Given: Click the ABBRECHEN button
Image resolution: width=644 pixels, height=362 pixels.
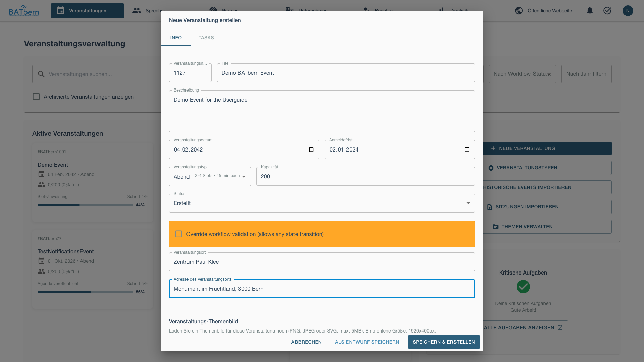Looking at the screenshot, I should pyautogui.click(x=306, y=342).
